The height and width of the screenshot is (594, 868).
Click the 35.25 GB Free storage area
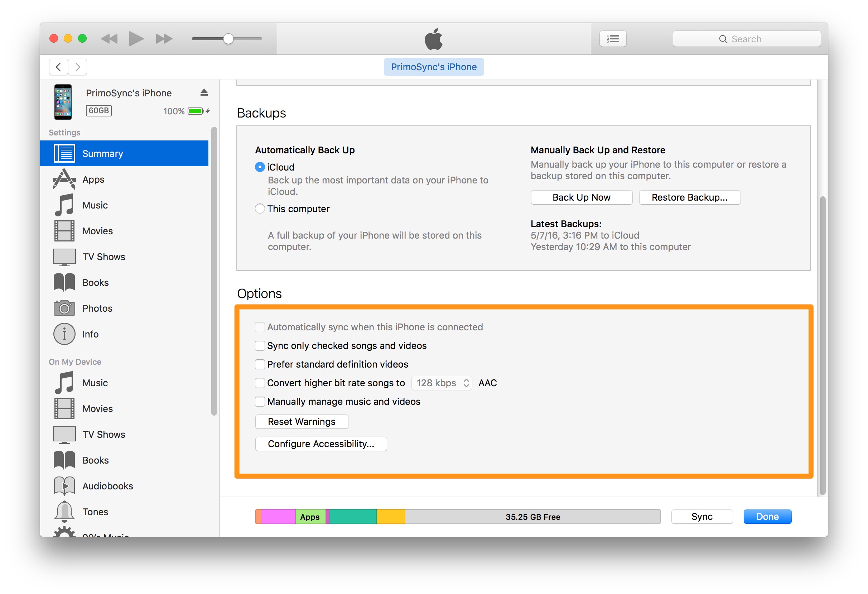click(533, 517)
